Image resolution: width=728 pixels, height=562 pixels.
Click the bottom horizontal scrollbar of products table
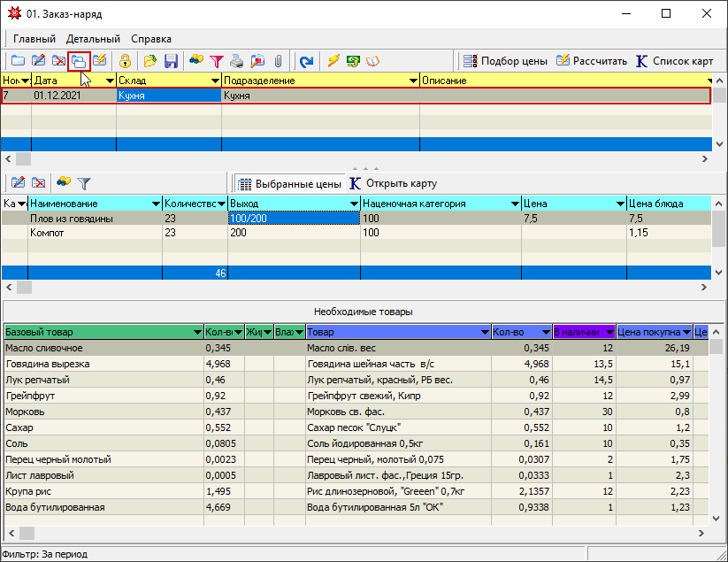[x=354, y=534]
